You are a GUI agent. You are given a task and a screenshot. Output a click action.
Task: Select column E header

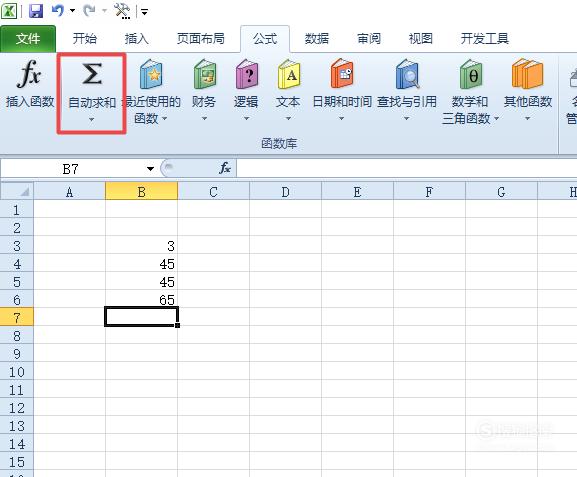coord(357,191)
